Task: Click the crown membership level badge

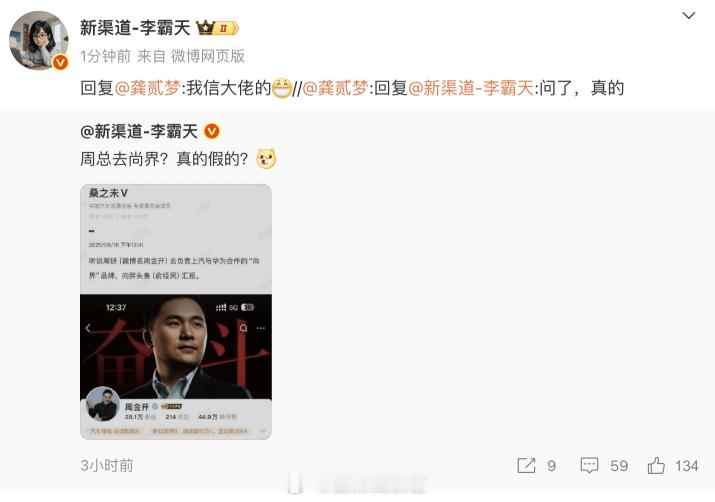Action: pos(217,28)
